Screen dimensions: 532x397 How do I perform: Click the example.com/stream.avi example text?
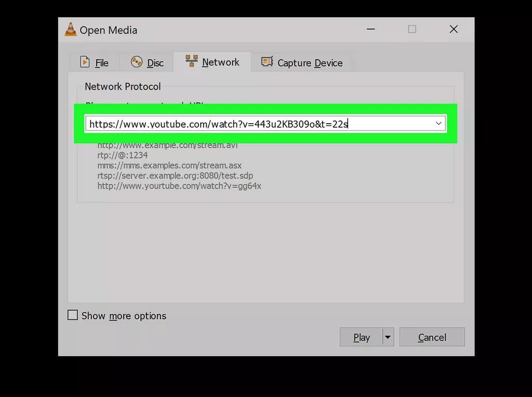click(x=166, y=145)
